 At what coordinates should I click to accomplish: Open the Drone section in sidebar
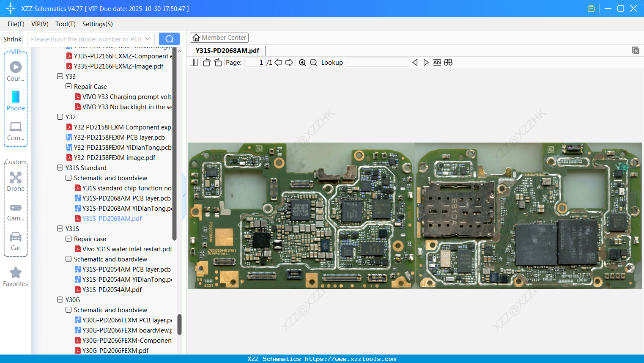point(15,182)
